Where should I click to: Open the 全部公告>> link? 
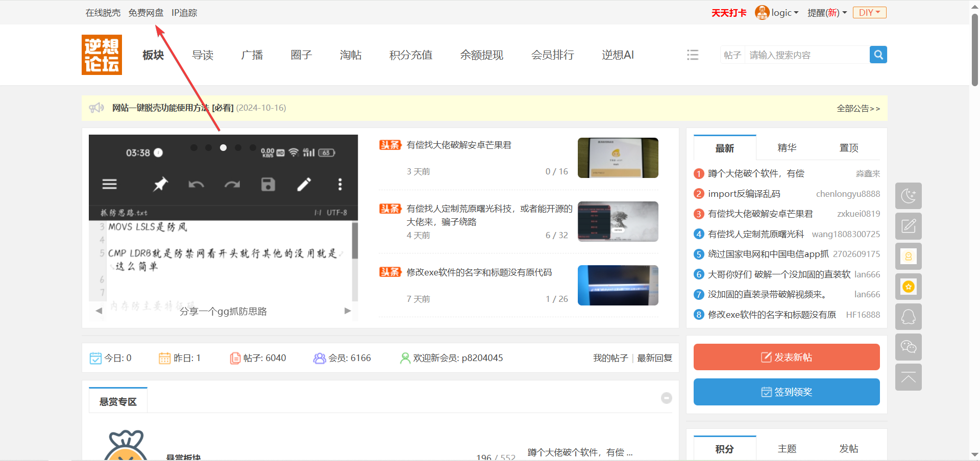[x=859, y=108]
